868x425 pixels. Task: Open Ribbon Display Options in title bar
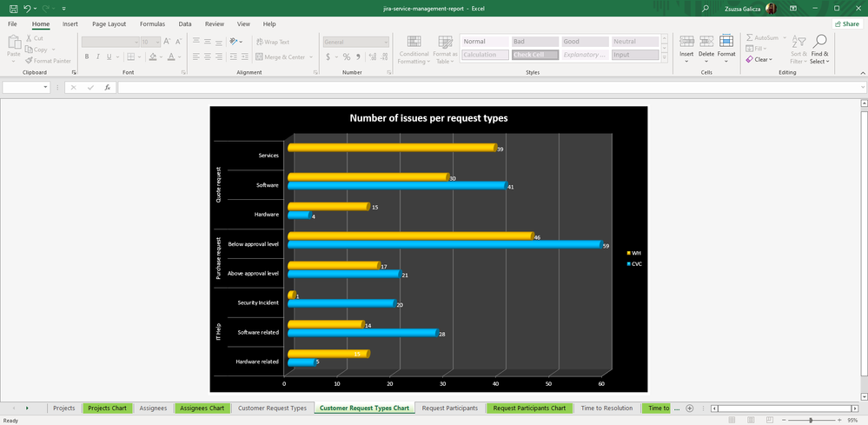(793, 9)
